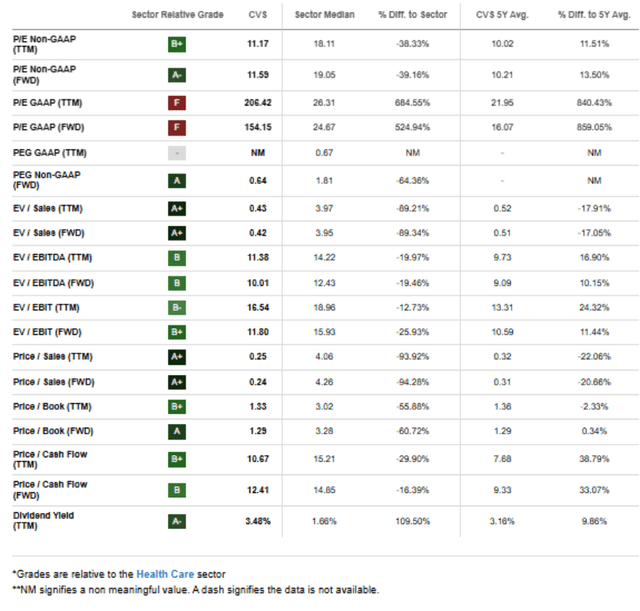This screenshot has height=611, width=640.
Task: Click the F grade badge for P/E GAAP (FWD)
Action: click(177, 127)
